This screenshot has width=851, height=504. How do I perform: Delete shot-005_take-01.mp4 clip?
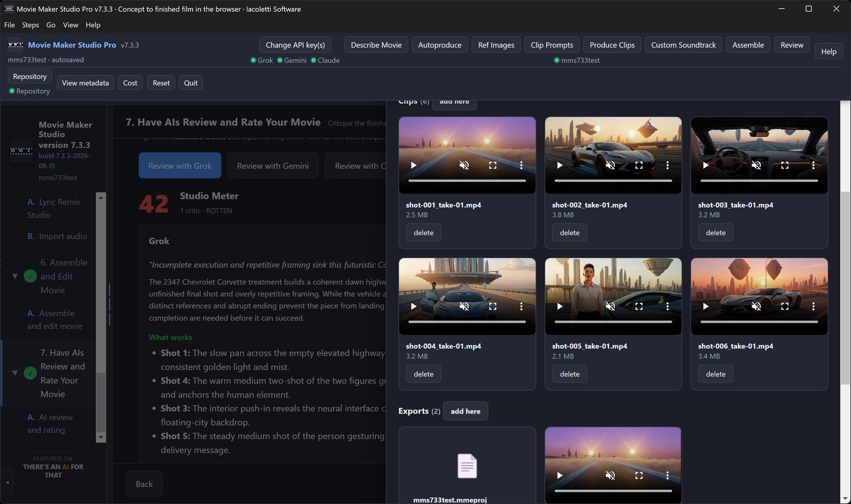pos(570,374)
